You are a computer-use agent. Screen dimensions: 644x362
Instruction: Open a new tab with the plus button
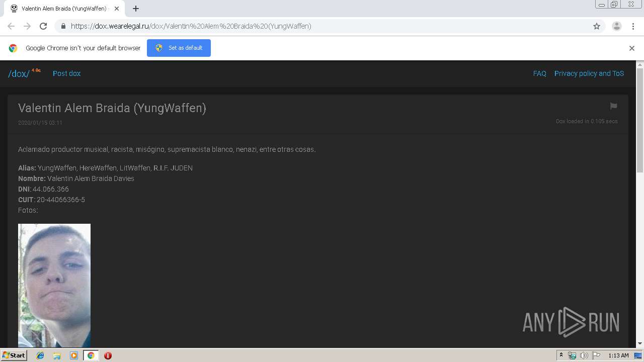tap(136, 9)
